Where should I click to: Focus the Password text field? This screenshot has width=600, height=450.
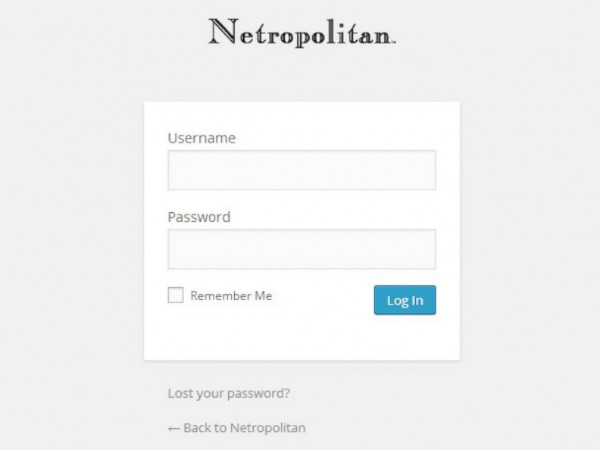tap(302, 249)
